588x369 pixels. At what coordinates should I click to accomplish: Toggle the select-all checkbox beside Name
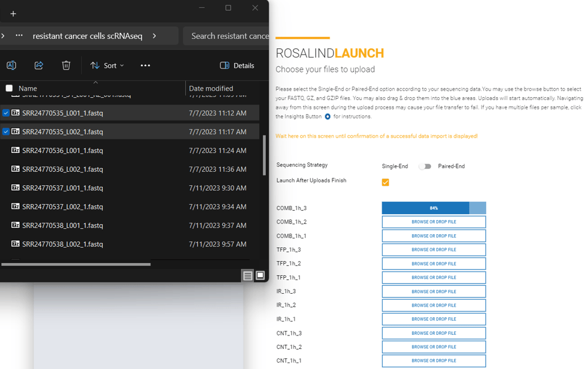tap(9, 88)
